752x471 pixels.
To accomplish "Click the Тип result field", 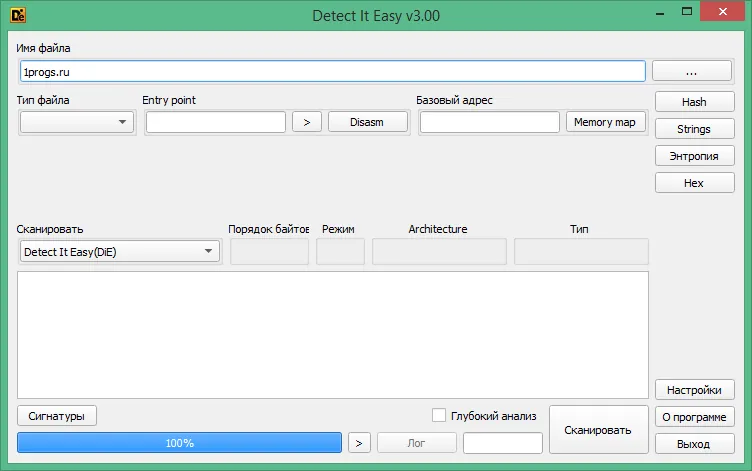I will [581, 251].
